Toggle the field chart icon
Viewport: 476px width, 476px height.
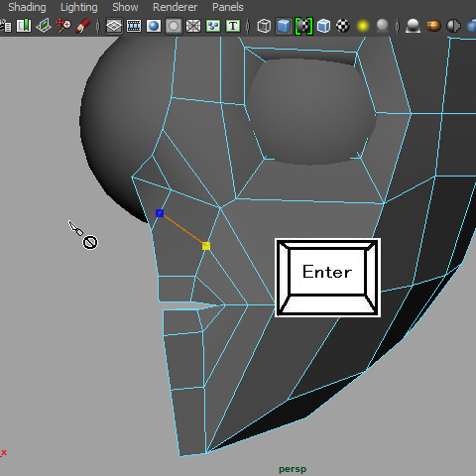click(x=193, y=26)
